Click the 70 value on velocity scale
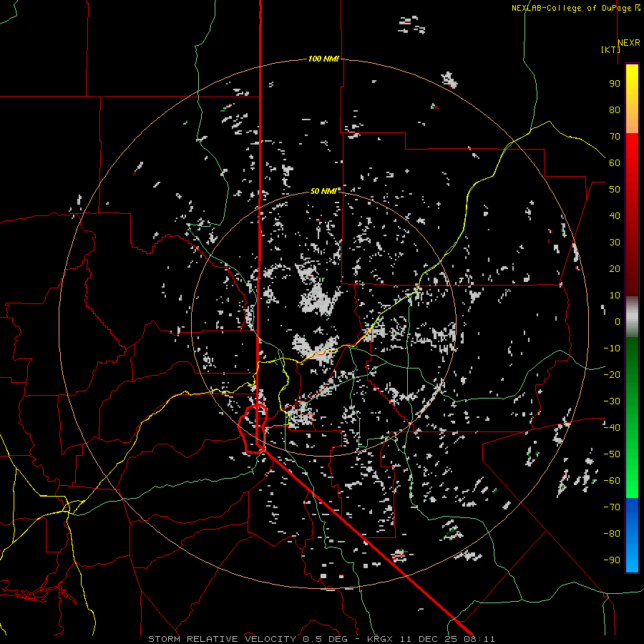The height and width of the screenshot is (644, 644). pyautogui.click(x=615, y=137)
